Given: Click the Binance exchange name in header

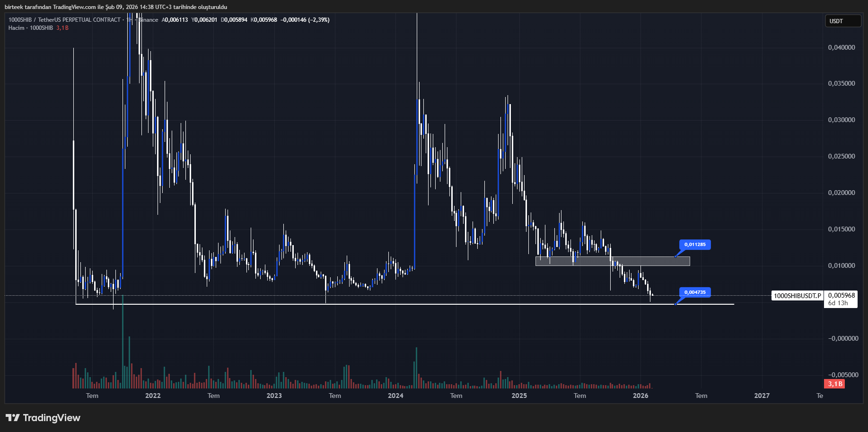Looking at the screenshot, I should pyautogui.click(x=149, y=20).
